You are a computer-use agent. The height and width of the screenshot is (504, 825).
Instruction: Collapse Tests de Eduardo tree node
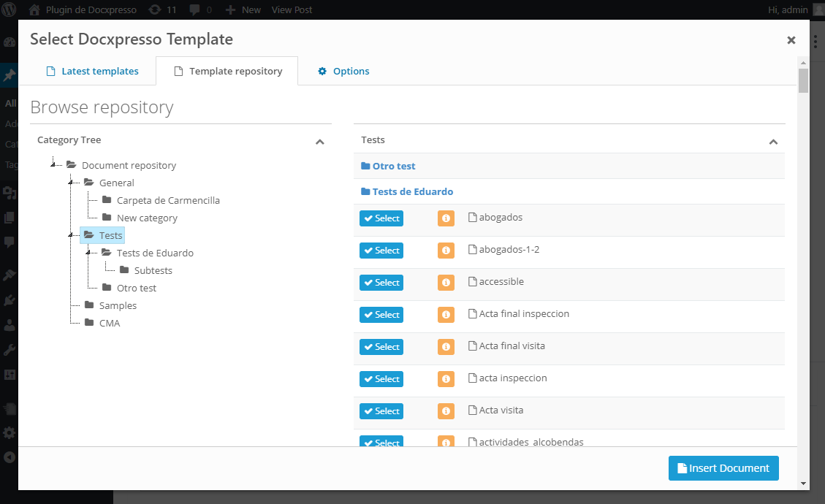[88, 253]
